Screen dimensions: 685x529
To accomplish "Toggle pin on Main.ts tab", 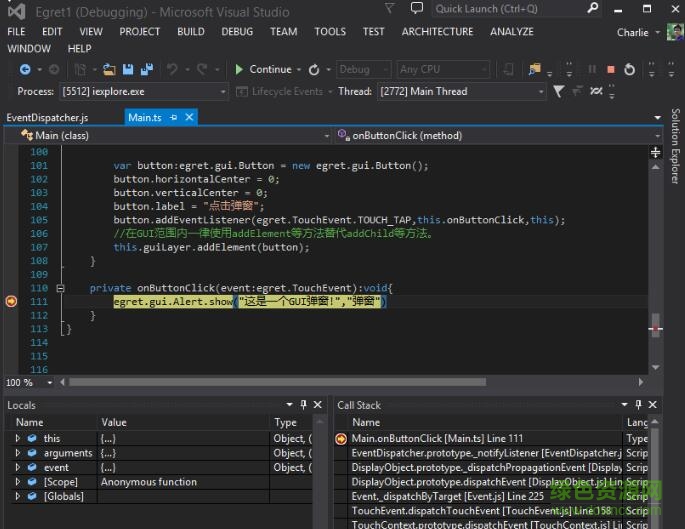I will 173,118.
